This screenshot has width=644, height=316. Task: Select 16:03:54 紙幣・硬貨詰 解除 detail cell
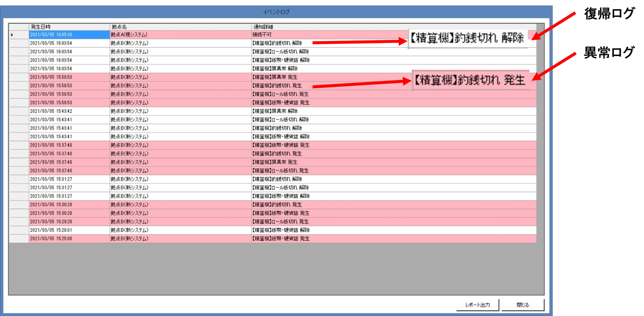coord(394,60)
